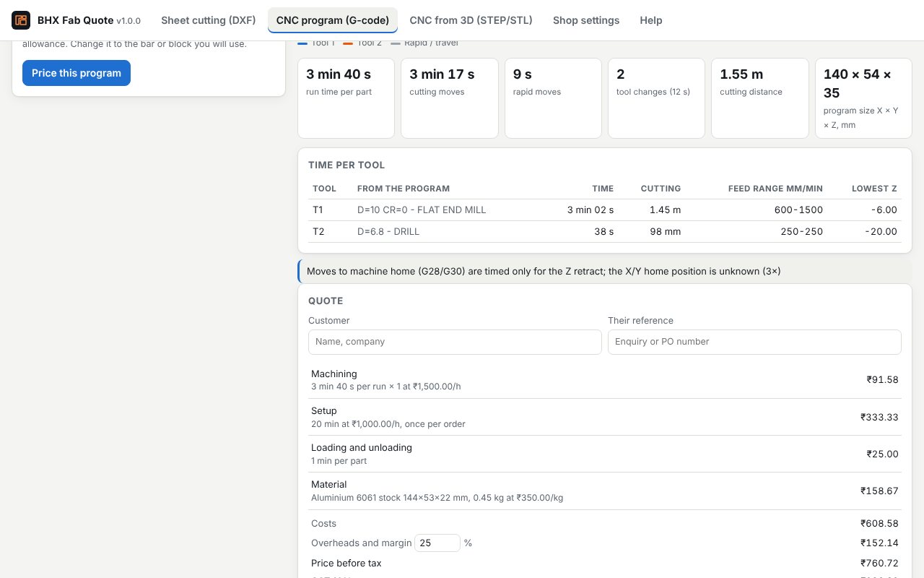Click the -6.00 lowest Z value
Screen dimensions: 924x578
pyautogui.click(x=884, y=210)
